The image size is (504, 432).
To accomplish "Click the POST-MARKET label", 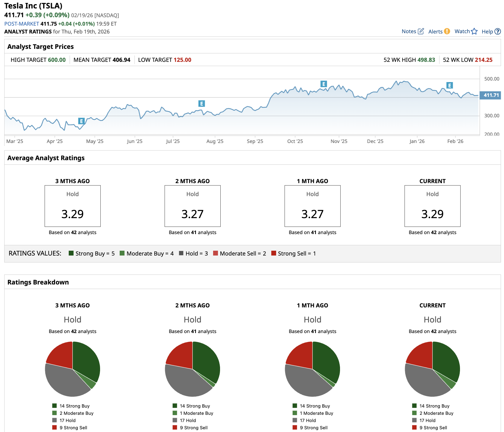I will 22,24.
